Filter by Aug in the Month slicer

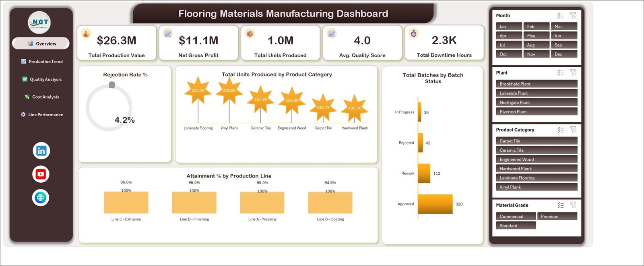[537, 45]
